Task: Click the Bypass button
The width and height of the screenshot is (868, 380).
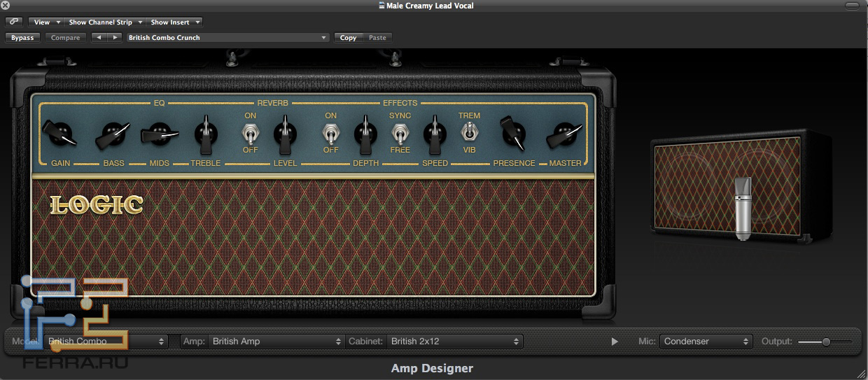Action: click(x=22, y=38)
